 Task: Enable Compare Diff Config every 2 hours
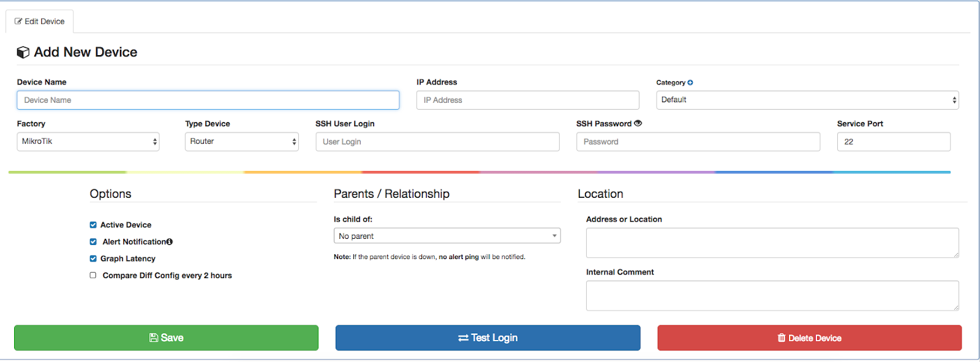(93, 276)
